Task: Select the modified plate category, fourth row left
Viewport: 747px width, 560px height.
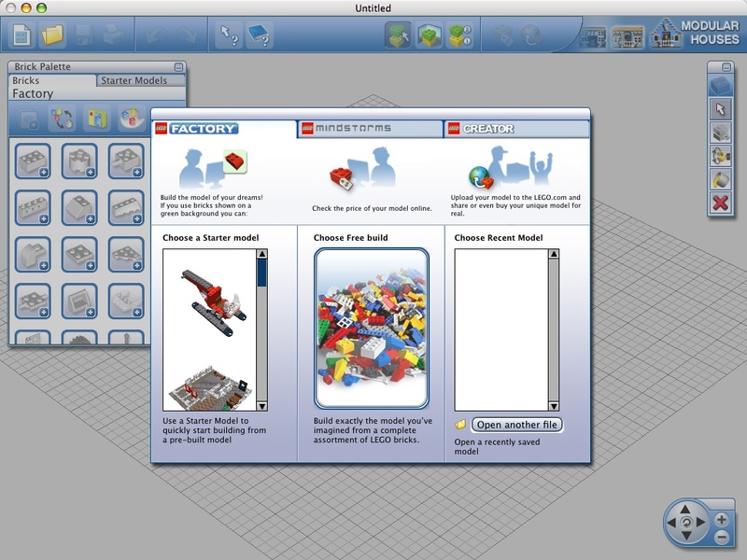Action: pyautogui.click(x=33, y=301)
